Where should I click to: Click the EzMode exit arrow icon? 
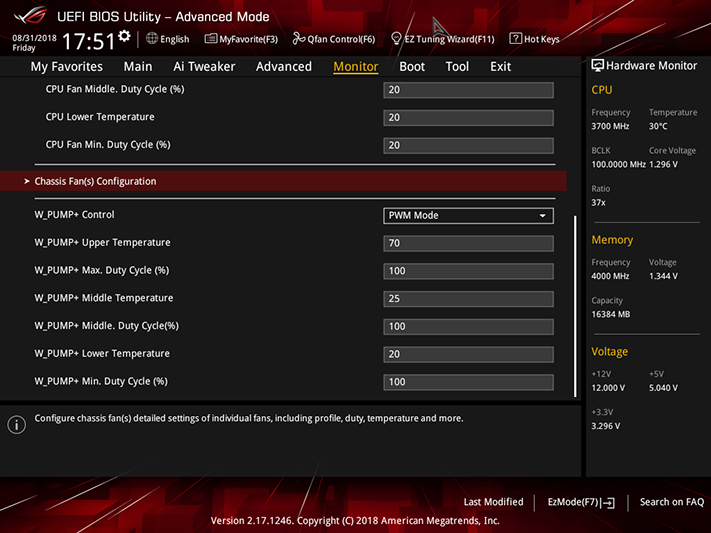tap(609, 503)
